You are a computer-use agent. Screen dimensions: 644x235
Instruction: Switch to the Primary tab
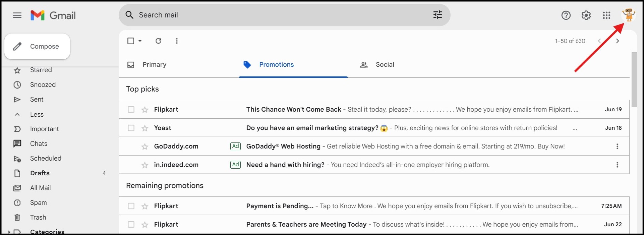[147, 65]
